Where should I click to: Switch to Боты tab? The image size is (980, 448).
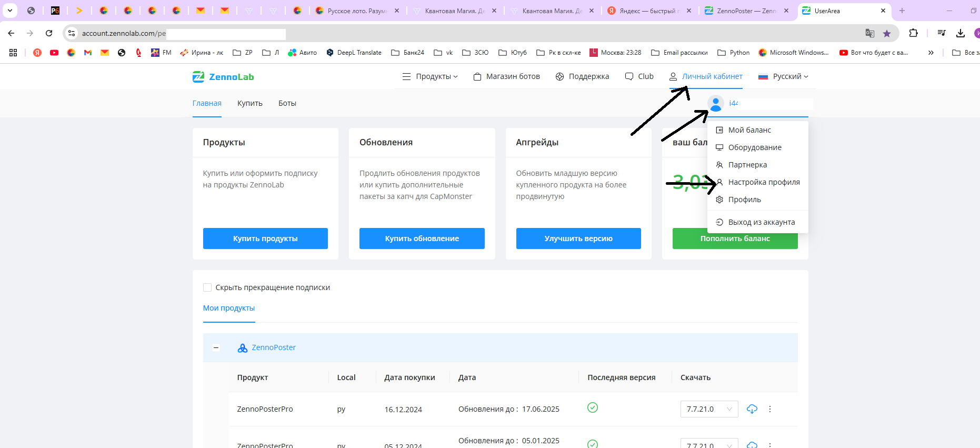click(x=287, y=103)
